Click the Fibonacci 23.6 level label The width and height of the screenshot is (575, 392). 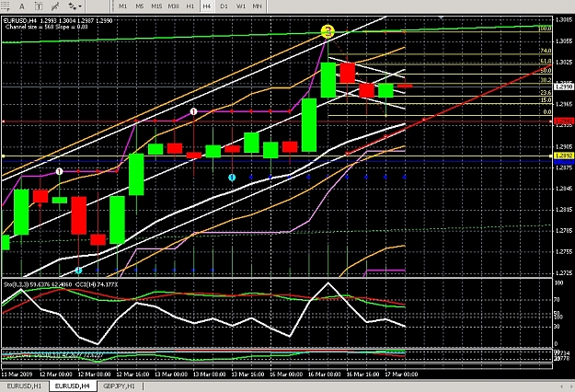(x=546, y=92)
